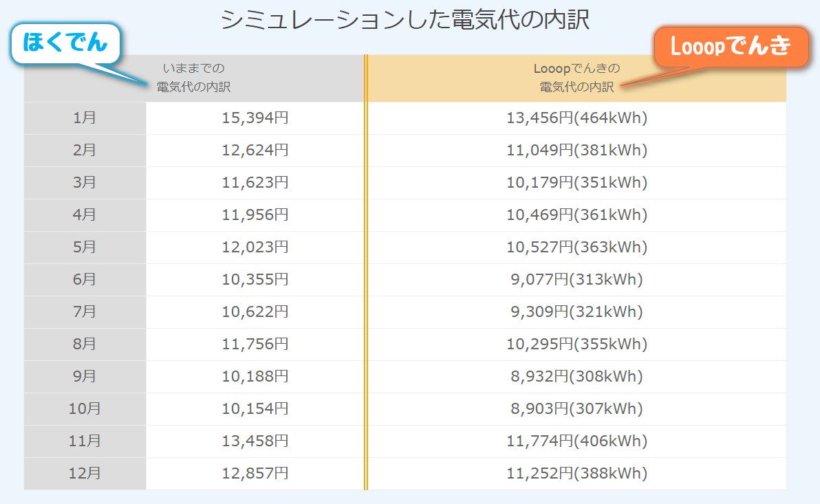Click the 6月 row label
The height and width of the screenshot is (504, 820).
[x=85, y=280]
